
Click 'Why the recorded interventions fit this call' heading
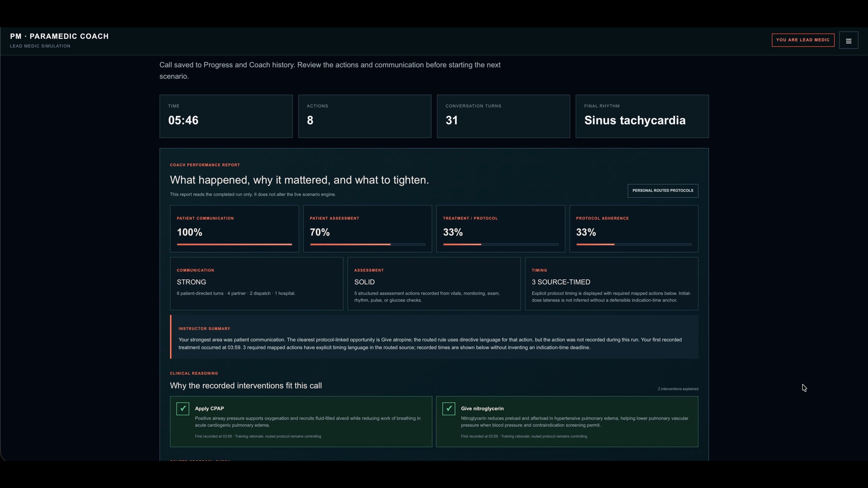[x=246, y=386]
